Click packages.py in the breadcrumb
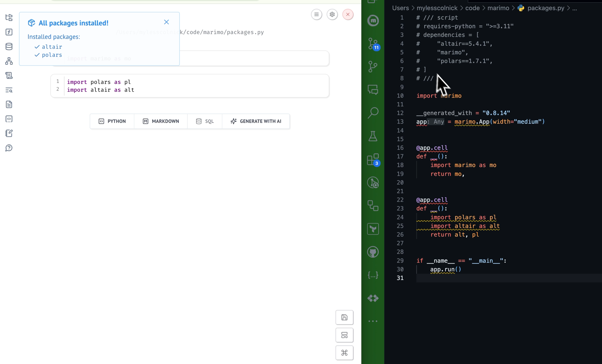The height and width of the screenshot is (364, 602). point(546,8)
